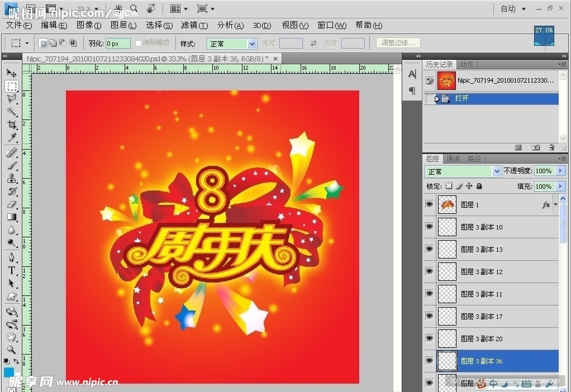This screenshot has height=392, width=571.
Task: Create new snapshot camera icon
Action: click(536, 147)
